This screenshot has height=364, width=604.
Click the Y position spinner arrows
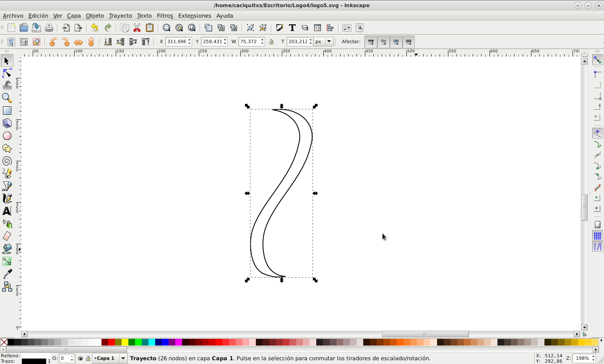click(226, 41)
